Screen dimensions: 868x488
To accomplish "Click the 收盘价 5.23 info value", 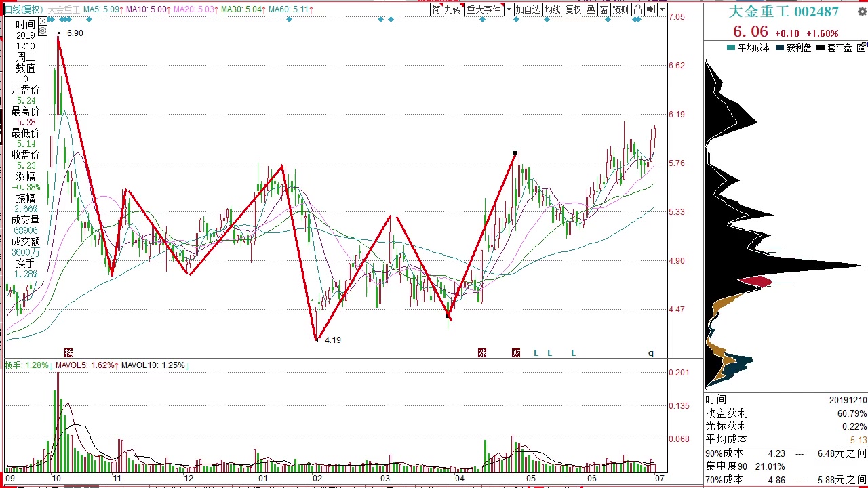I will click(x=26, y=165).
